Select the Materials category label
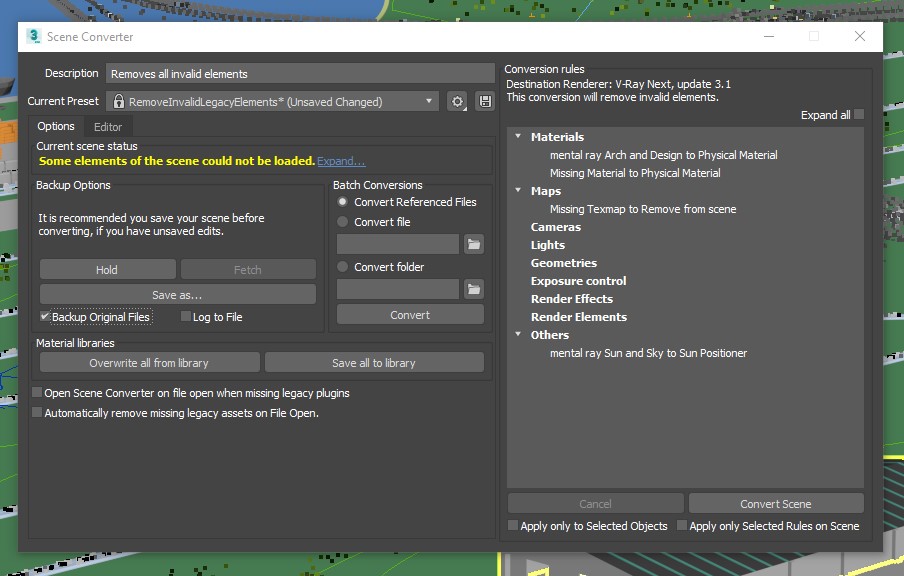The width and height of the screenshot is (904, 576). [558, 137]
